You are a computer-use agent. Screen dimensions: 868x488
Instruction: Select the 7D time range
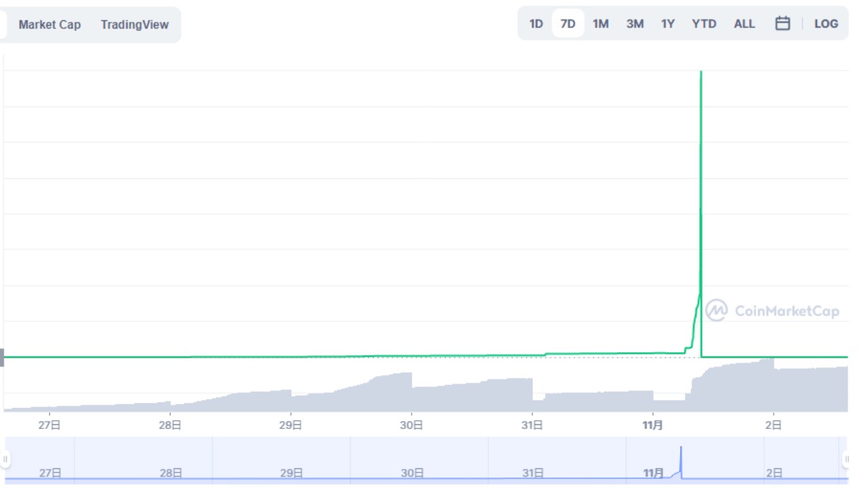click(568, 24)
